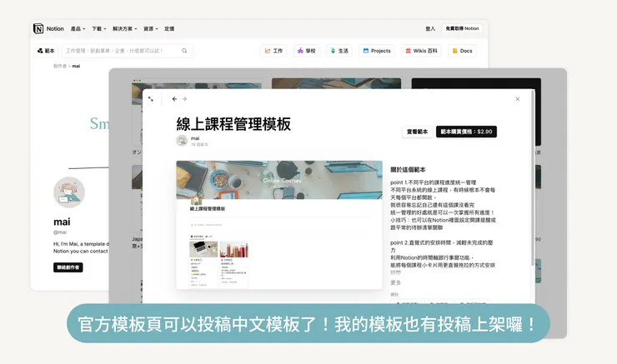Expand the 解決方案 menu
This screenshot has height=364, width=617.
click(x=125, y=28)
